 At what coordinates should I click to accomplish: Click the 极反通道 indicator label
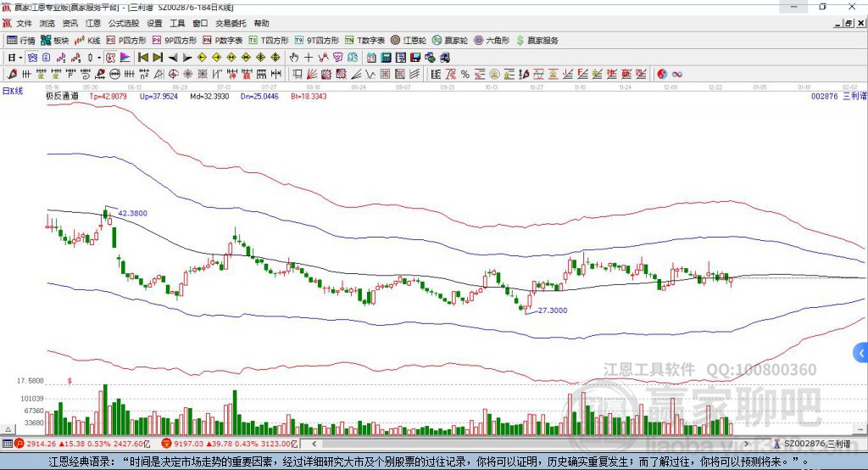62,96
